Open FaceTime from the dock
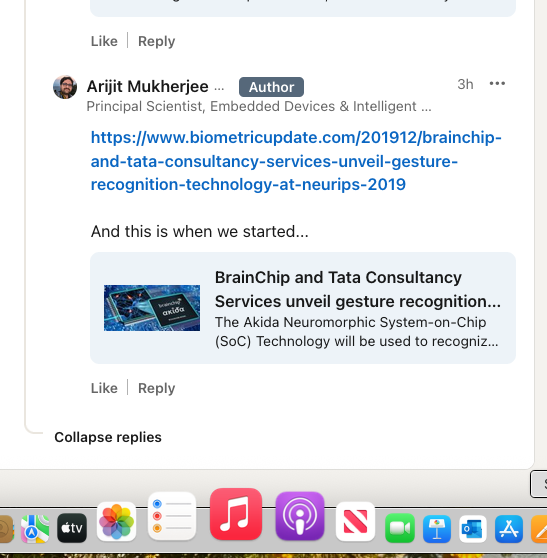The height and width of the screenshot is (558, 547). click(400, 528)
